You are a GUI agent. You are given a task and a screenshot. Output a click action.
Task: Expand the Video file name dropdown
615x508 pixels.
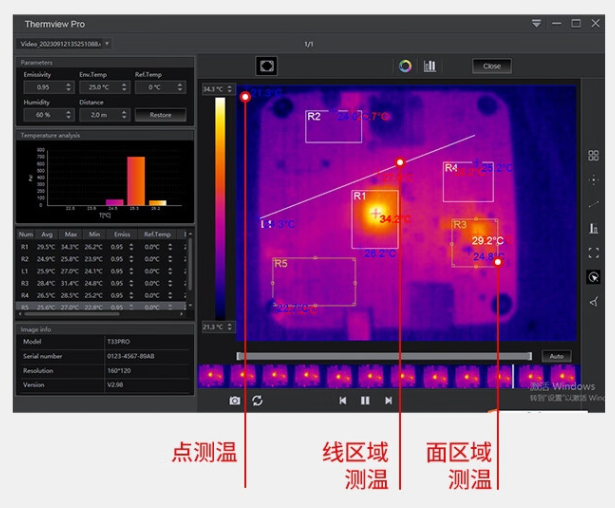coord(107,44)
